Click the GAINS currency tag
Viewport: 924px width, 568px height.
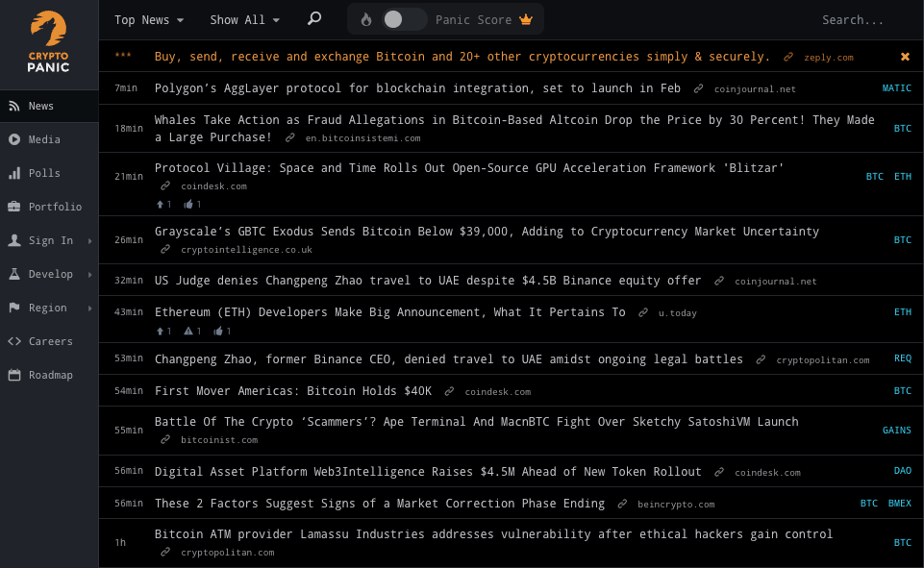[896, 431]
